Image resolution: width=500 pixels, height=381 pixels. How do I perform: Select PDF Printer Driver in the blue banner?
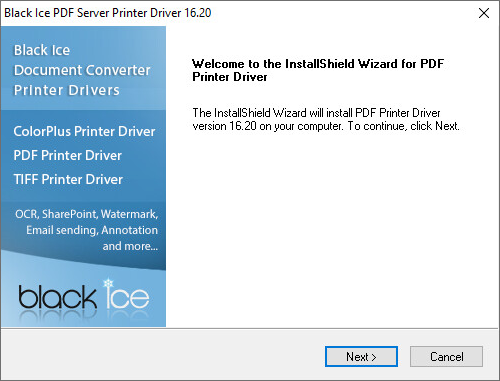tap(68, 155)
